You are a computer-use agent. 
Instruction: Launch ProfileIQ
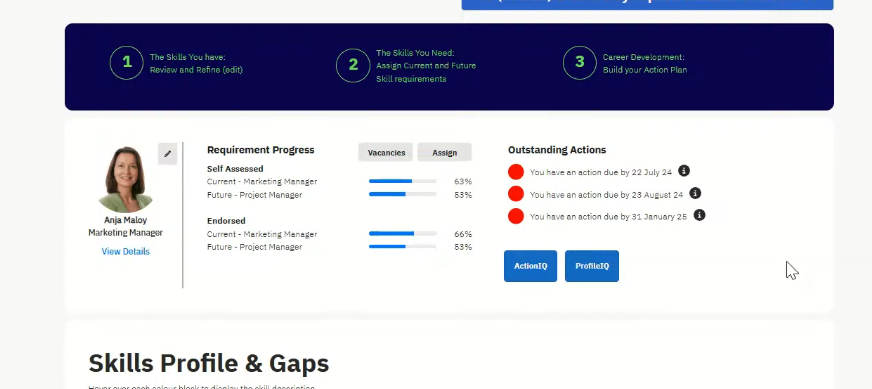tap(592, 266)
